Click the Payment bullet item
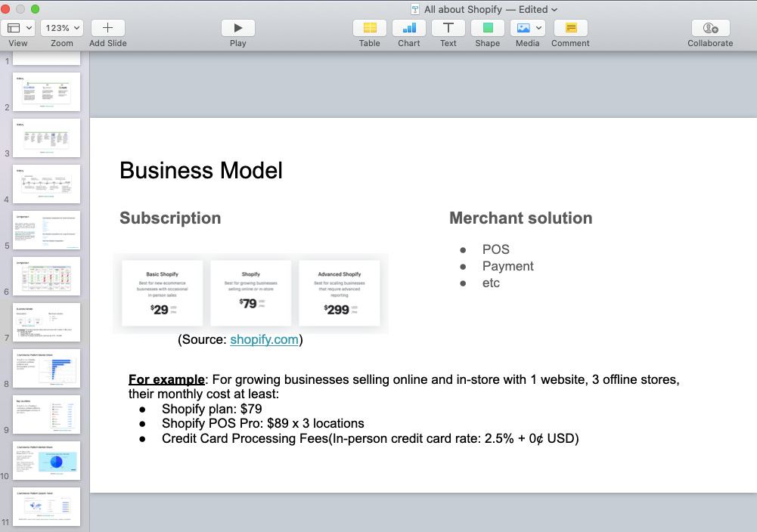This screenshot has width=757, height=532. click(x=508, y=266)
